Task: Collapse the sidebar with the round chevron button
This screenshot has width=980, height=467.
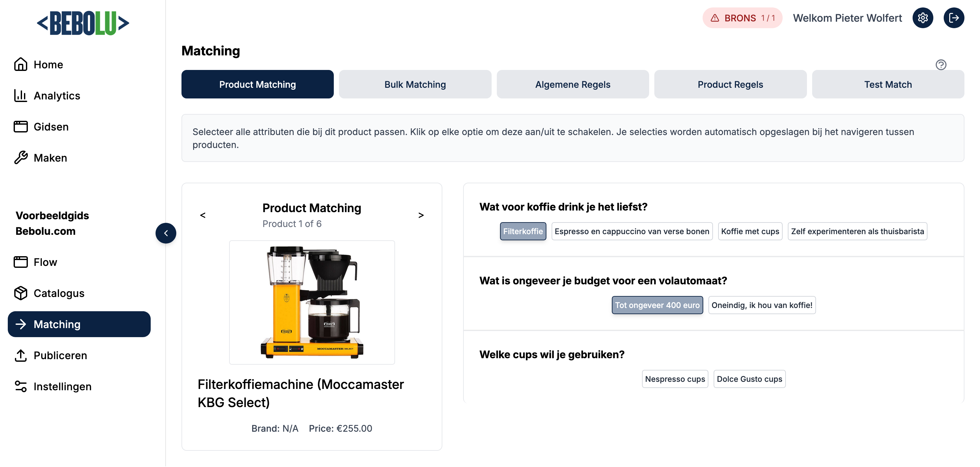Action: pyautogui.click(x=166, y=233)
